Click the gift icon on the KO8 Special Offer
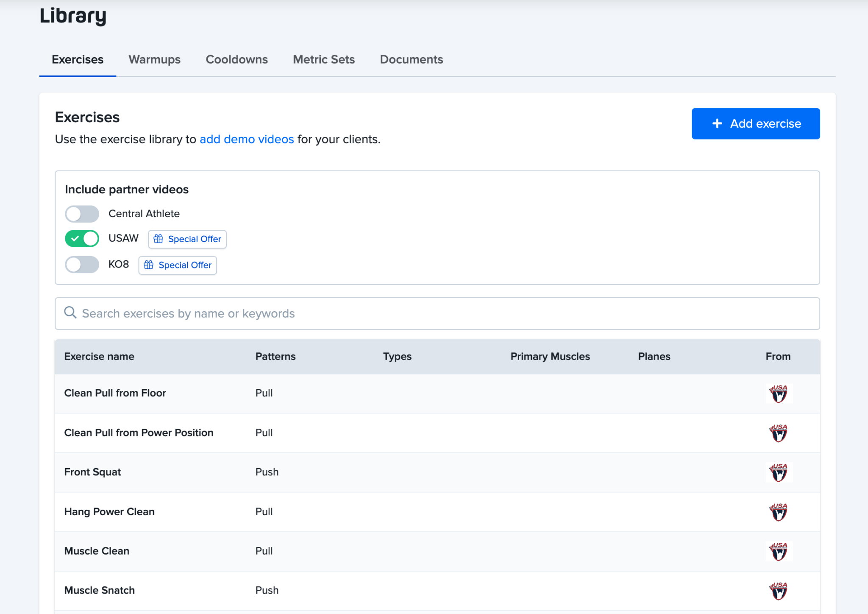Viewport: 868px width, 614px height. coord(148,265)
